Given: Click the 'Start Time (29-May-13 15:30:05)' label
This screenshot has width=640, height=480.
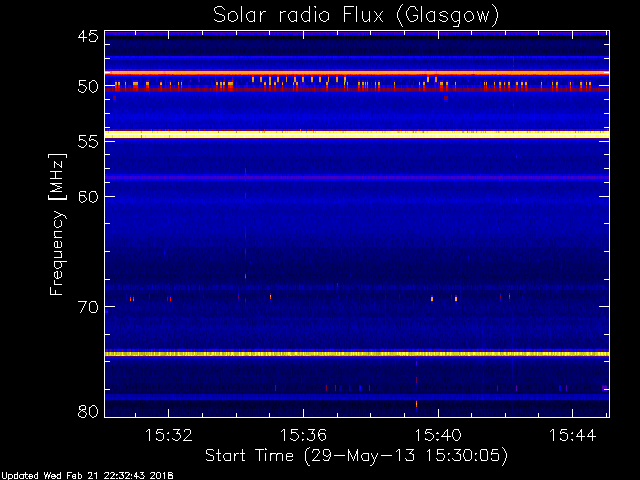Looking at the screenshot, I should pos(356,456).
